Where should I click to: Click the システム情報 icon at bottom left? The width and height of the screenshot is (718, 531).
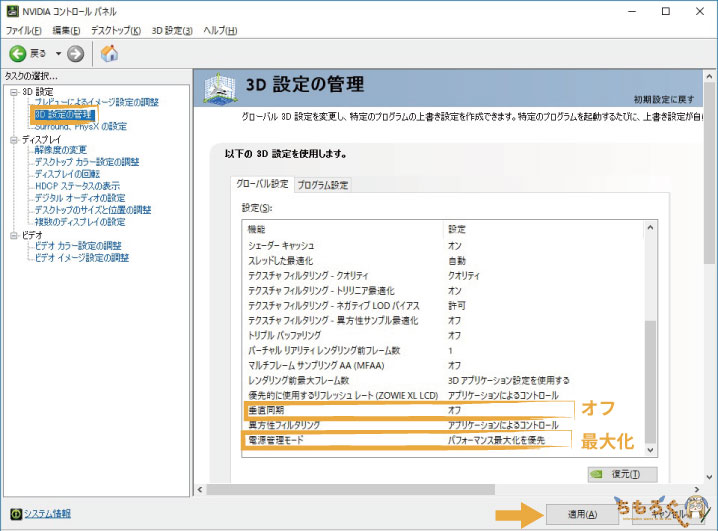coord(16,514)
